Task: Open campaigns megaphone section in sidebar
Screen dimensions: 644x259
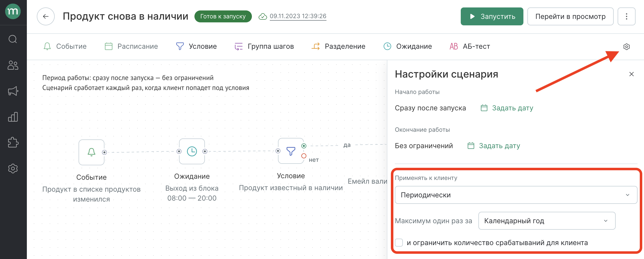Action: click(x=13, y=91)
